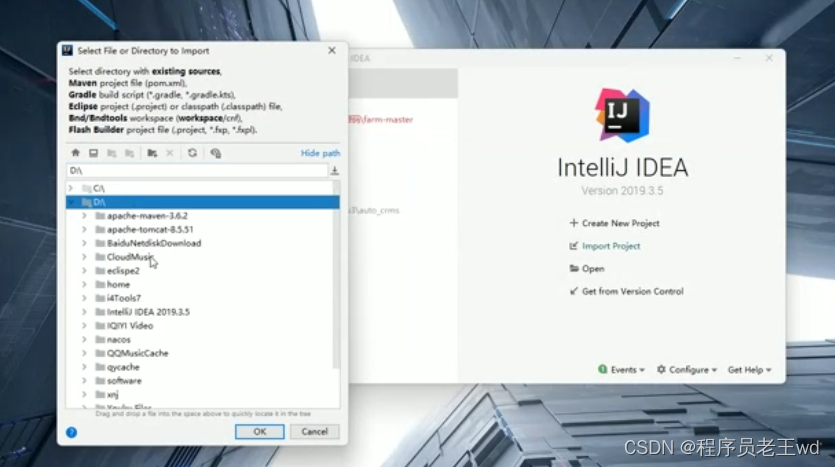This screenshot has width=835, height=467.
Task: Click Get from Version Control
Action: point(626,291)
